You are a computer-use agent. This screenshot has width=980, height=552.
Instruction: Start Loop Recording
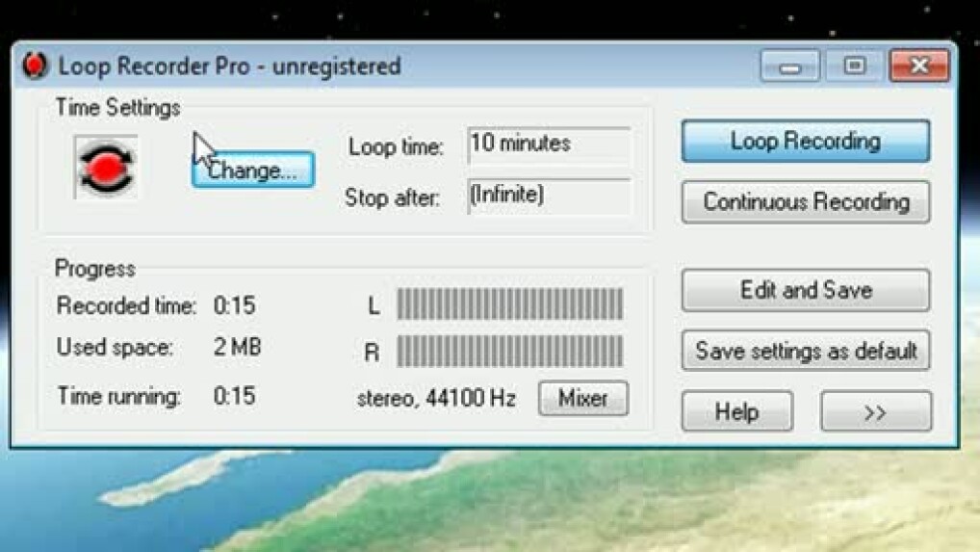tap(806, 142)
